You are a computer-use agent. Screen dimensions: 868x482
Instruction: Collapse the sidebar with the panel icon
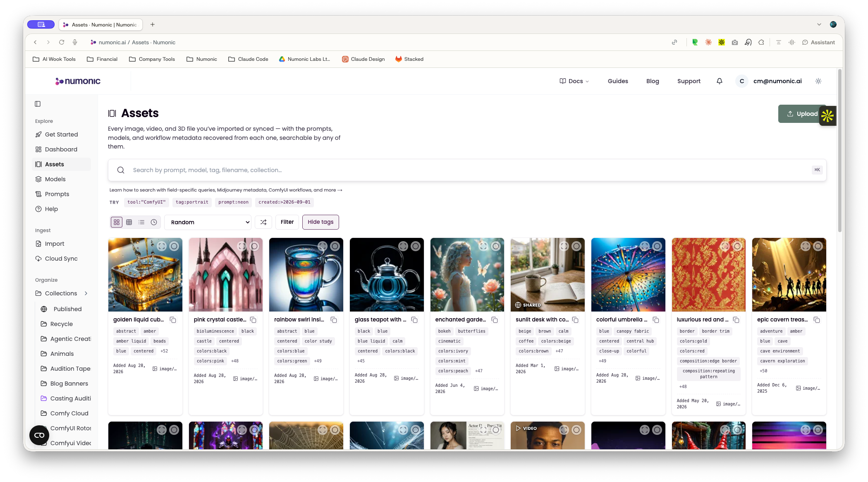38,104
